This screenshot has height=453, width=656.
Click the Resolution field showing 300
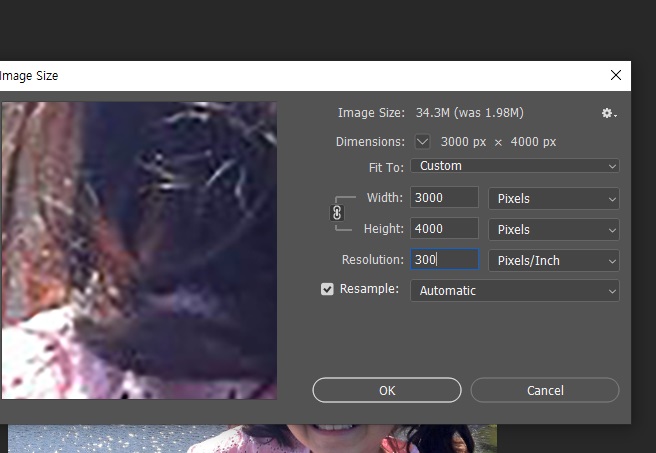tap(444, 259)
